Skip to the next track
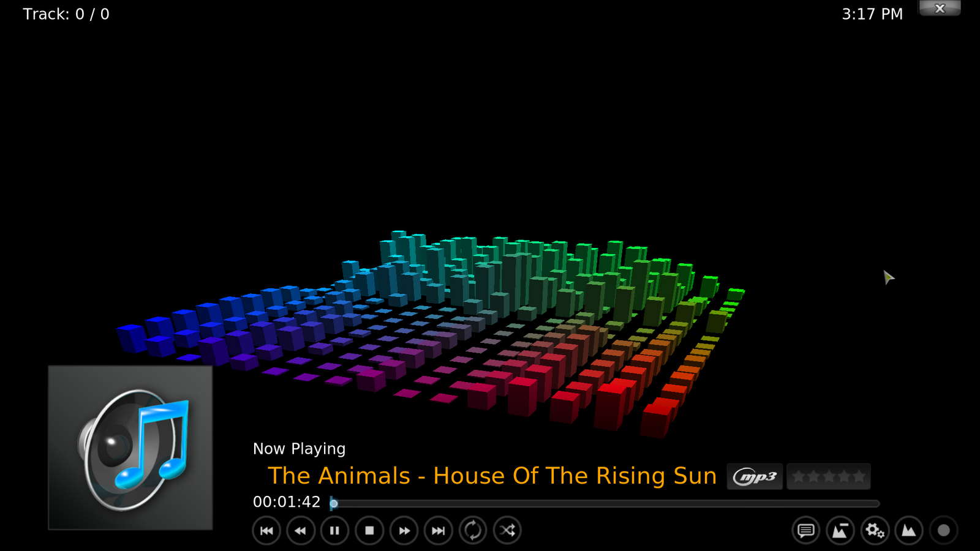Screen dimensions: 980x551 tap(439, 530)
